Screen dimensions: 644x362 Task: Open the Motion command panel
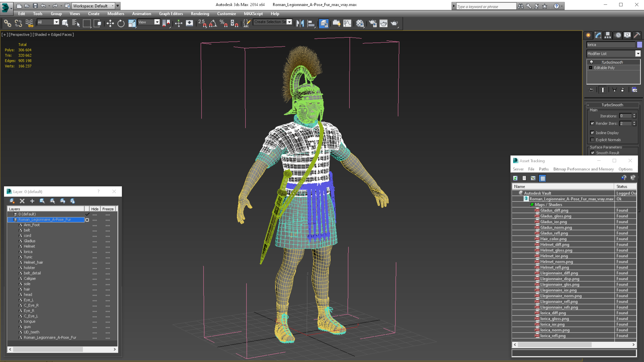coord(618,35)
